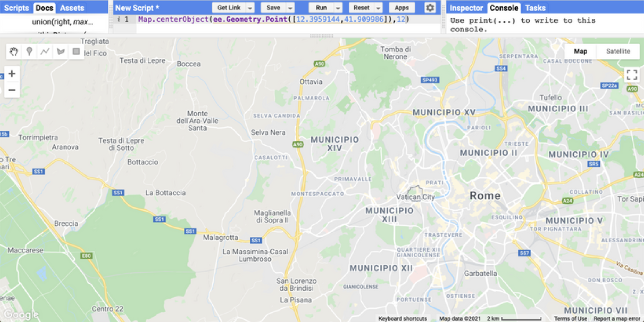
Task: Click the Ottavia label
Action: [311, 82]
